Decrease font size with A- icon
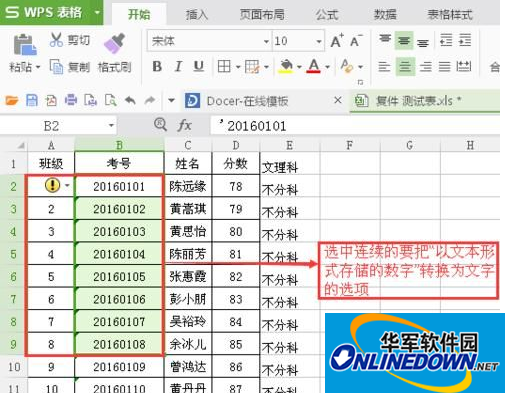This screenshot has width=505, height=393. (x=356, y=41)
